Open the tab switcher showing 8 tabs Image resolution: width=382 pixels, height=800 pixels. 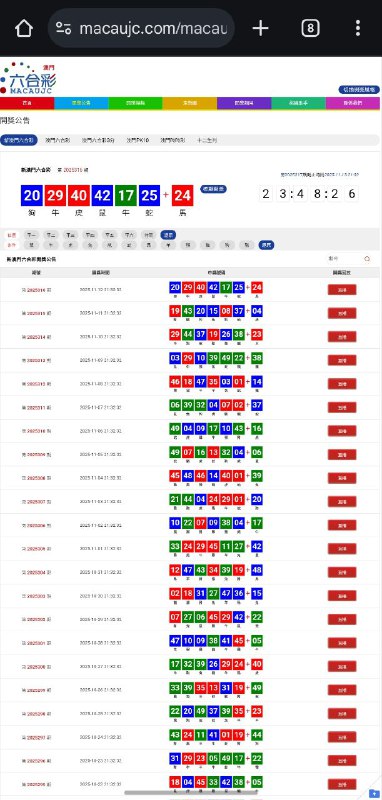pos(310,28)
